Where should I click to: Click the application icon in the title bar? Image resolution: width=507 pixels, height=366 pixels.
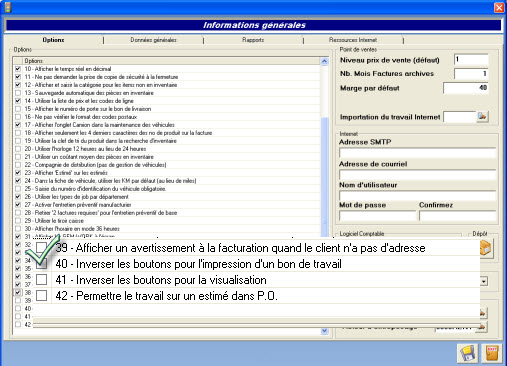tap(7, 7)
